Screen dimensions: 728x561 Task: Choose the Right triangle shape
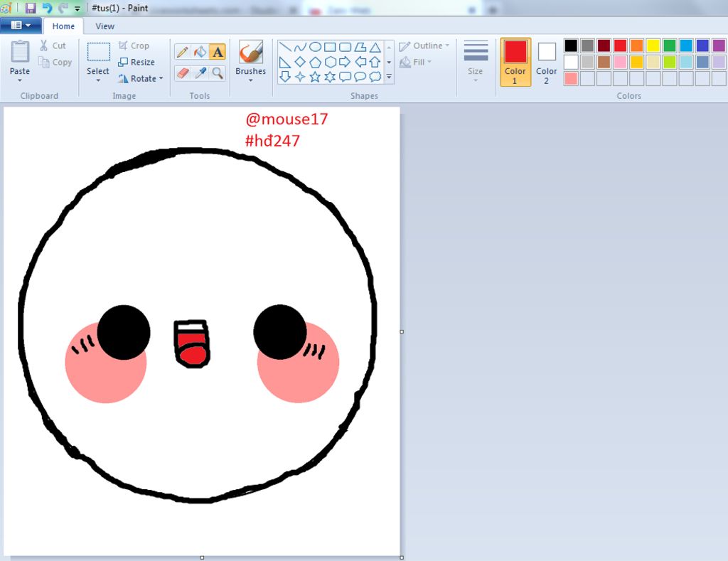point(285,62)
